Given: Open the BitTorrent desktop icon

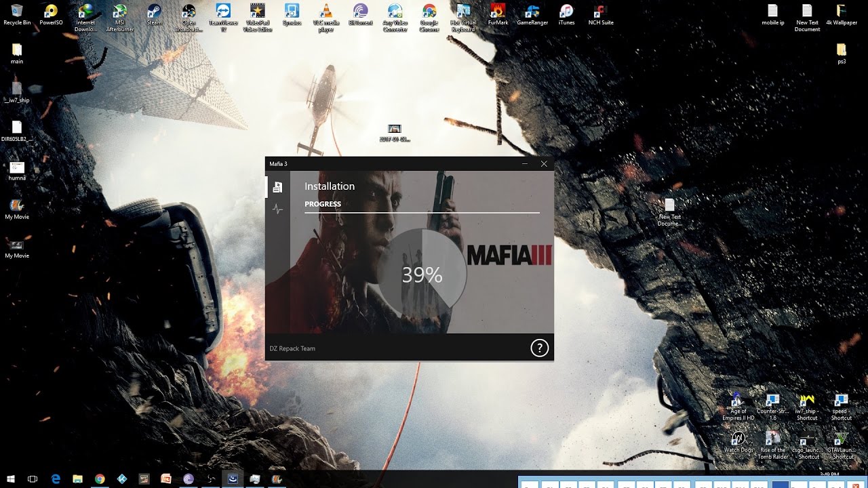Looking at the screenshot, I should click(x=361, y=14).
